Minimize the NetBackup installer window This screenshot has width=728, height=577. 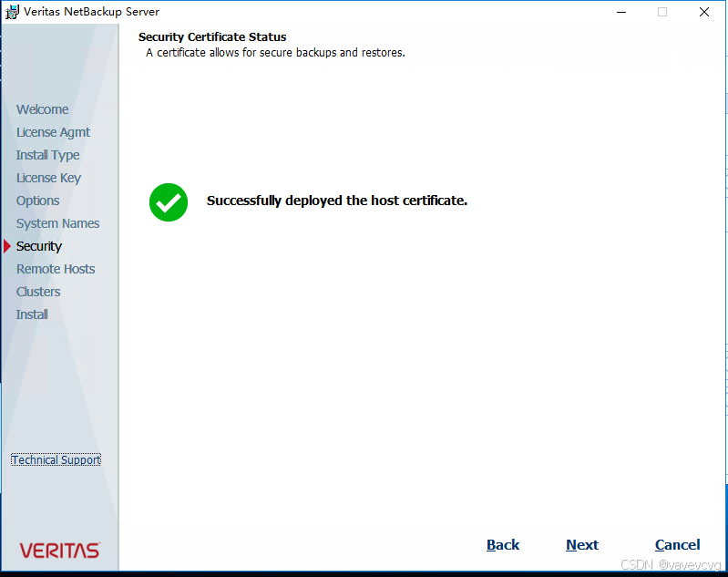(x=621, y=12)
